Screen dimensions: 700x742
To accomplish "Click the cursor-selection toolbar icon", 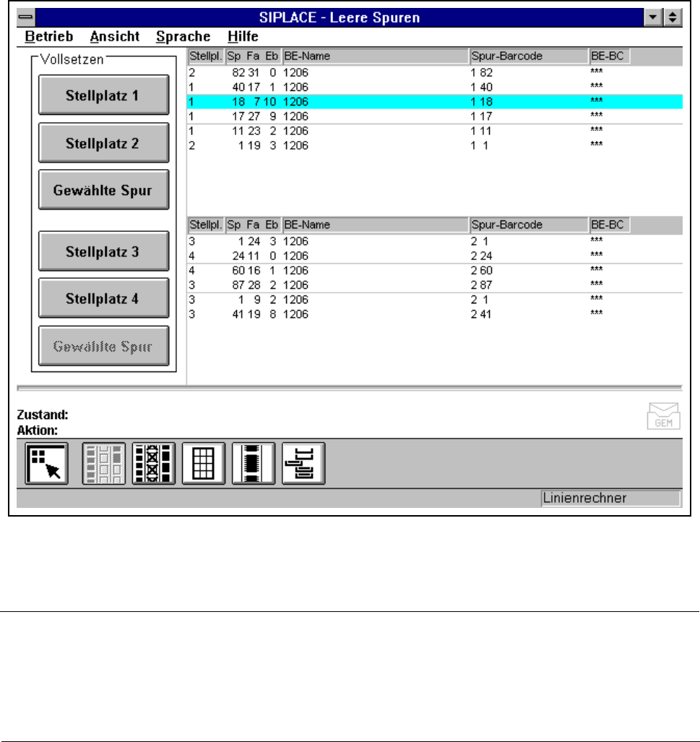I will 46,463.
